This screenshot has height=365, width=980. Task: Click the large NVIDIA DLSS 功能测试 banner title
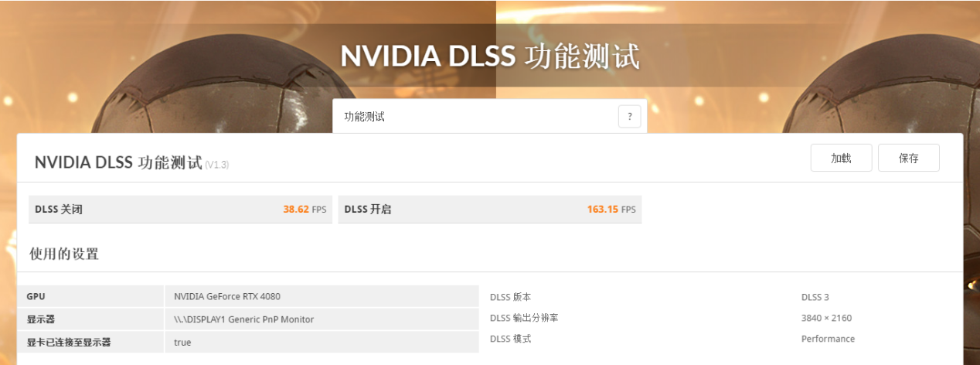pyautogui.click(x=490, y=56)
